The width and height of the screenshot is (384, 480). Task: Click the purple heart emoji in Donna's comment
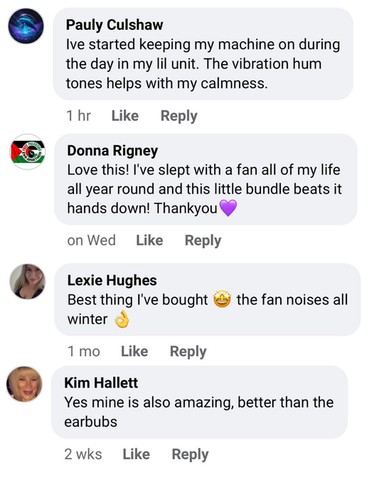[228, 208]
